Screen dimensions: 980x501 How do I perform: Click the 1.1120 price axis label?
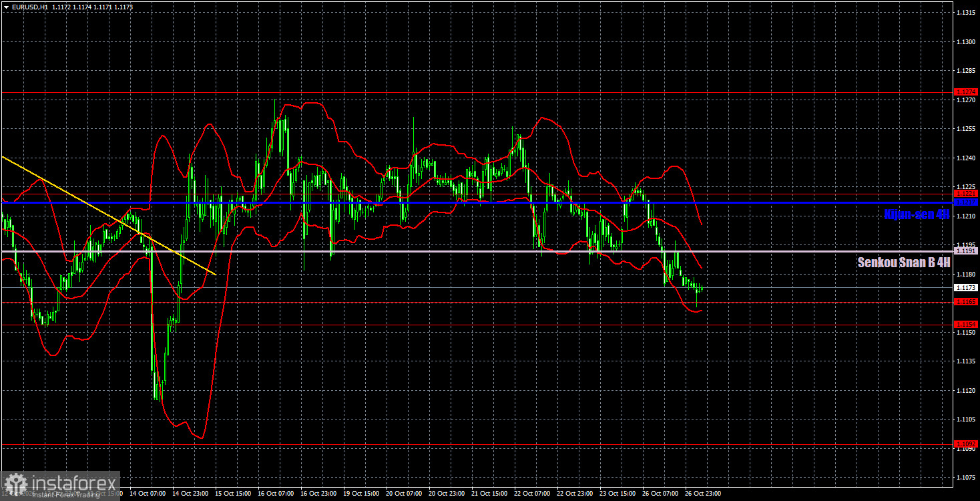pos(966,391)
